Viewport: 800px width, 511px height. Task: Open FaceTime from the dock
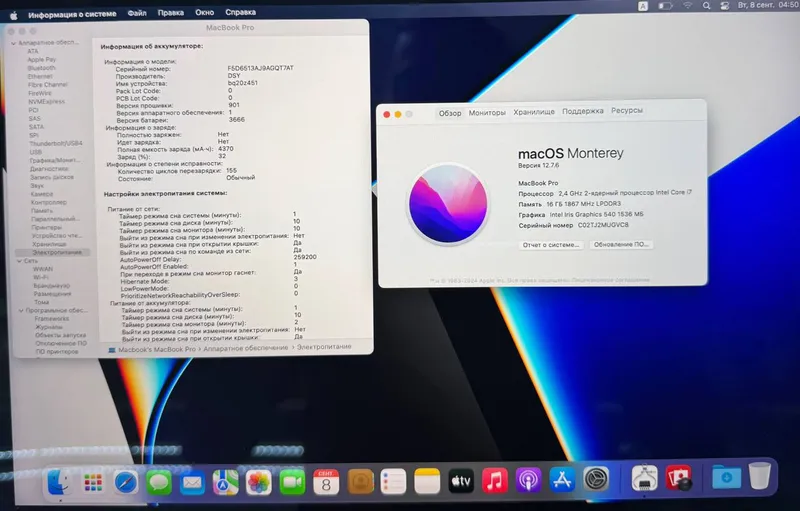(292, 482)
